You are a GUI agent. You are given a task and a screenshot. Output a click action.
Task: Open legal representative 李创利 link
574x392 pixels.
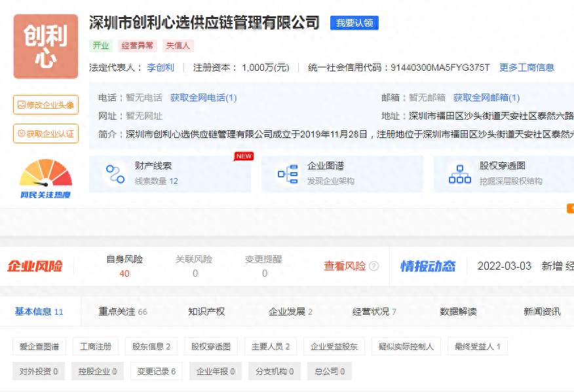click(161, 67)
